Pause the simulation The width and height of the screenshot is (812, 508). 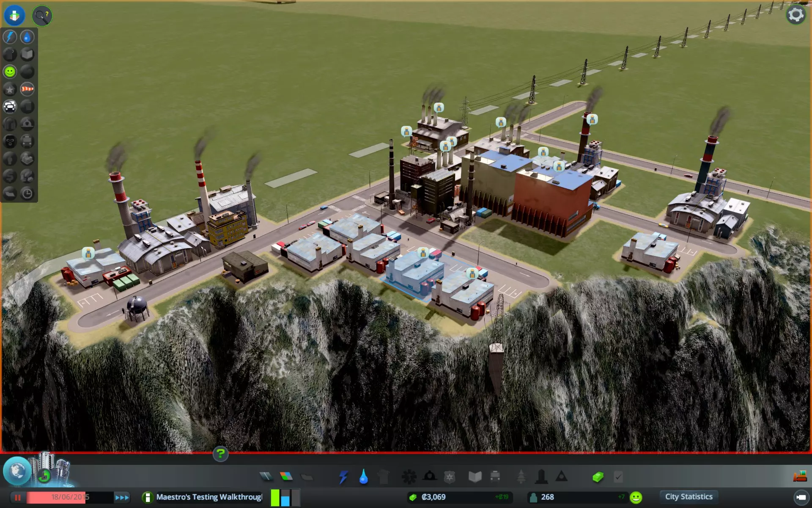point(18,497)
